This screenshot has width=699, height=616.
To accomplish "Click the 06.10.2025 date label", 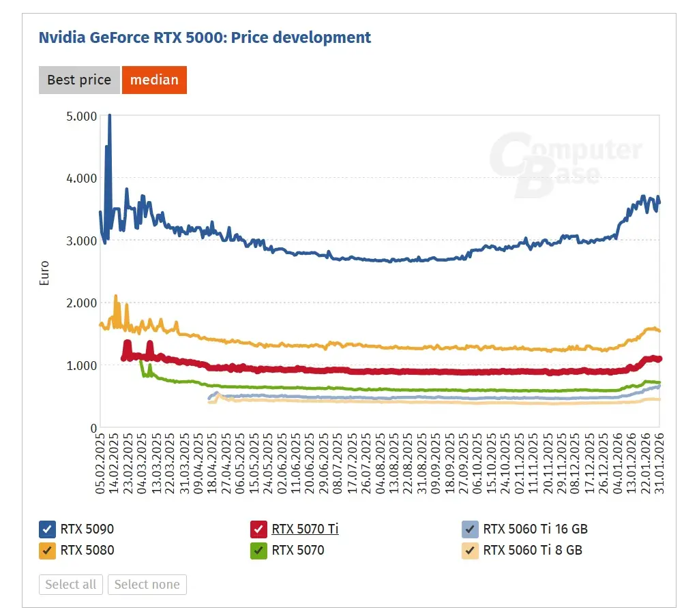I will [x=477, y=463].
